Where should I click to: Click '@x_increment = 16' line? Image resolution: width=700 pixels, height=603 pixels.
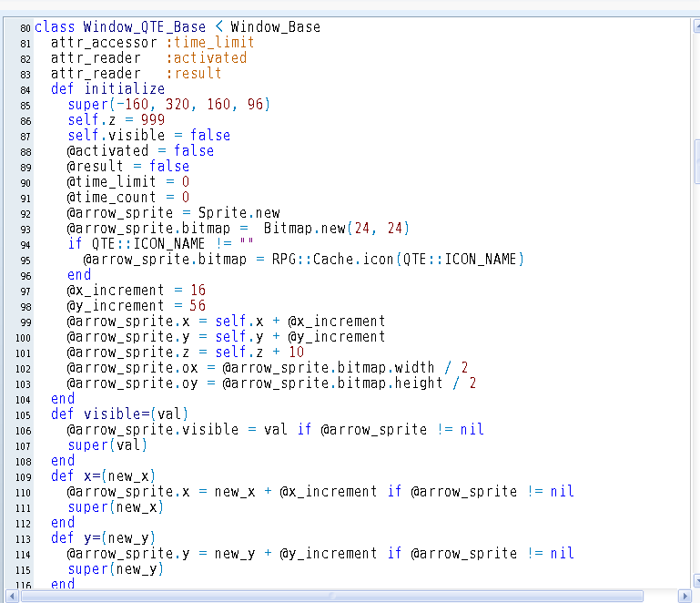click(x=137, y=291)
